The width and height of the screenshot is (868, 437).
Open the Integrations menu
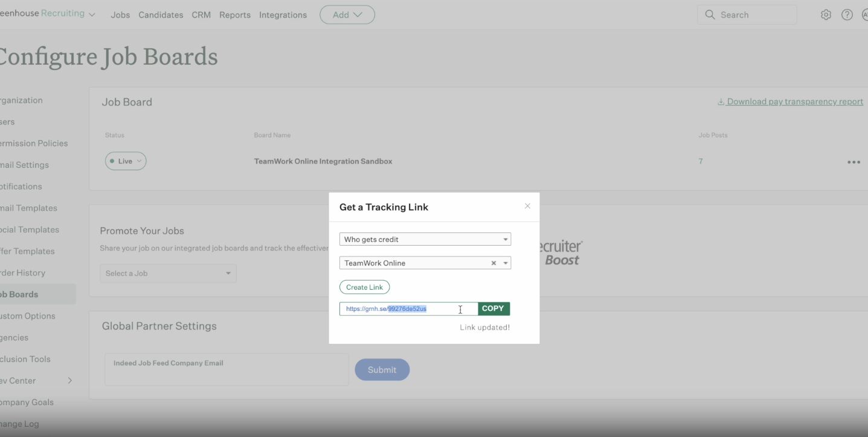[x=283, y=15]
